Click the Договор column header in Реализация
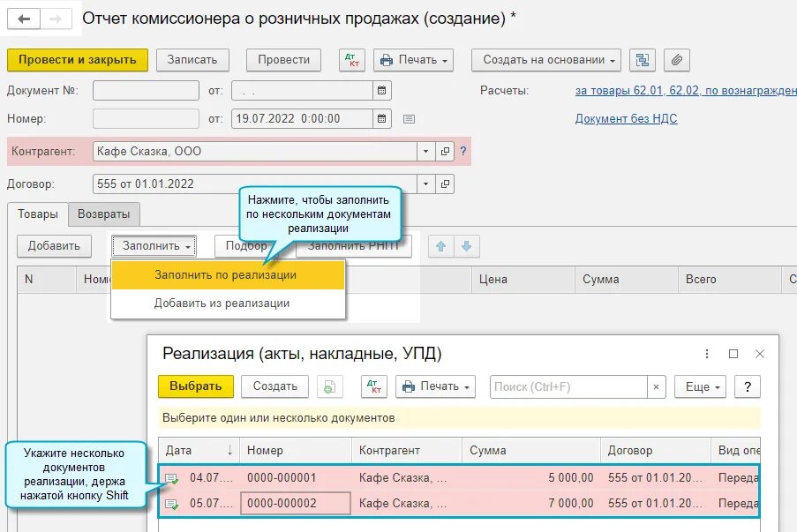Screen dimensions: 797x532 point(655,450)
